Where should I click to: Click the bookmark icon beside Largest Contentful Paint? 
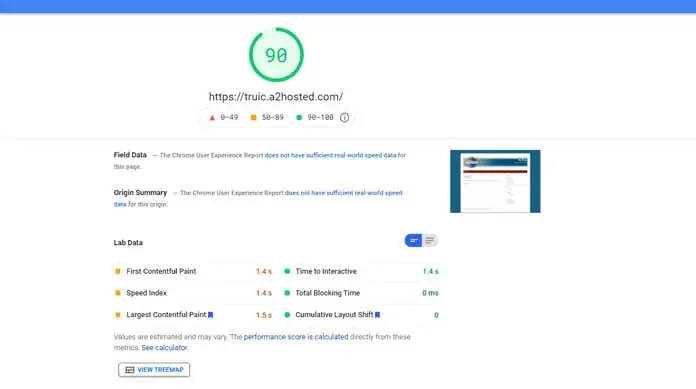click(211, 315)
